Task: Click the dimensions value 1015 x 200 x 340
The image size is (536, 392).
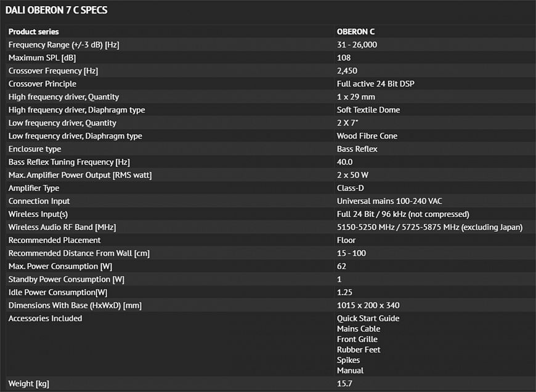Action: (367, 306)
